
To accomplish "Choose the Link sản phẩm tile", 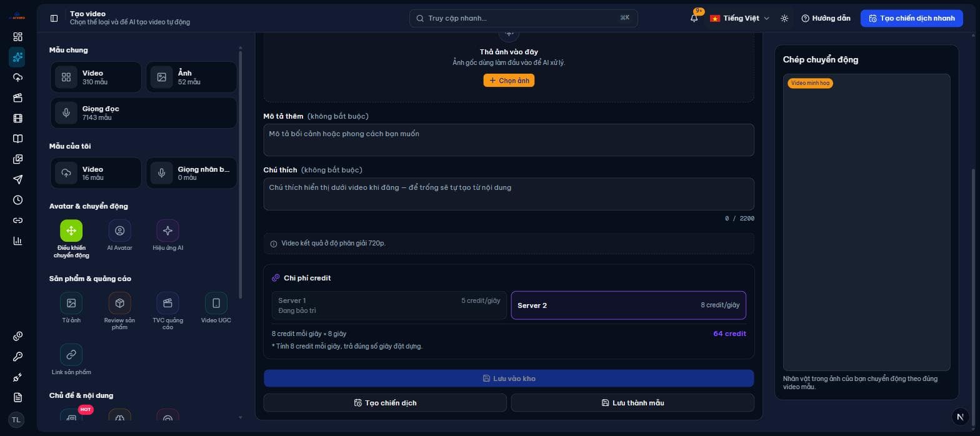I will pyautogui.click(x=71, y=359).
